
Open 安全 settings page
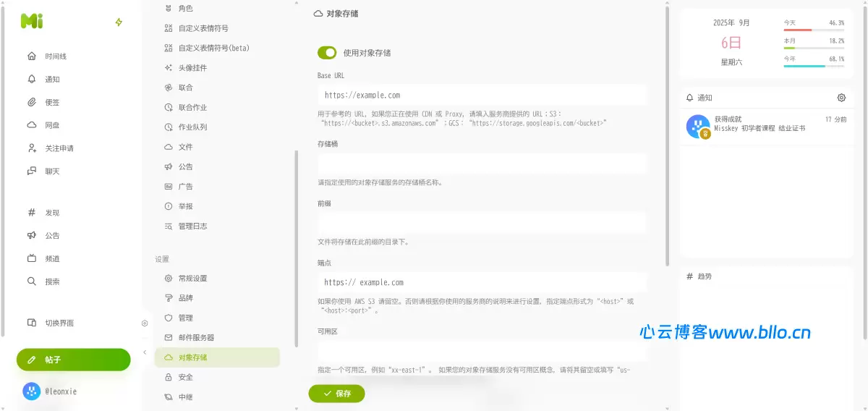click(x=186, y=377)
